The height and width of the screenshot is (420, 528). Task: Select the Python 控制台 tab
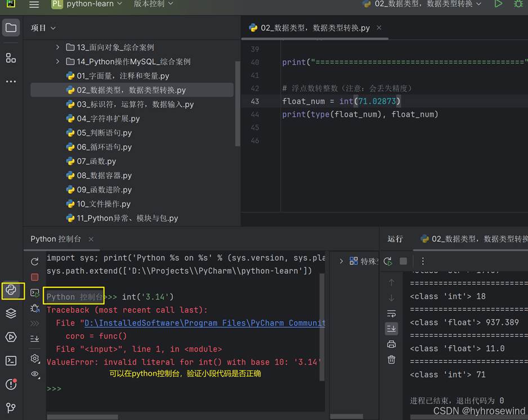[x=56, y=239]
